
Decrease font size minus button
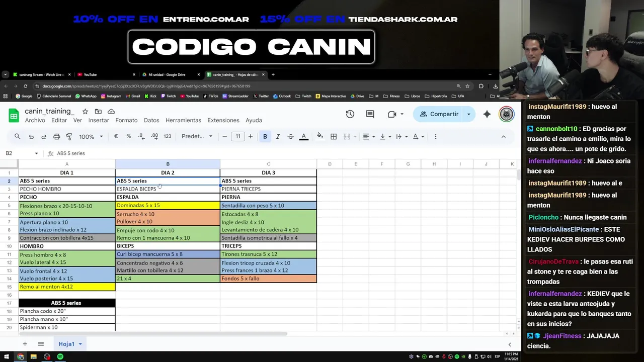(225, 136)
